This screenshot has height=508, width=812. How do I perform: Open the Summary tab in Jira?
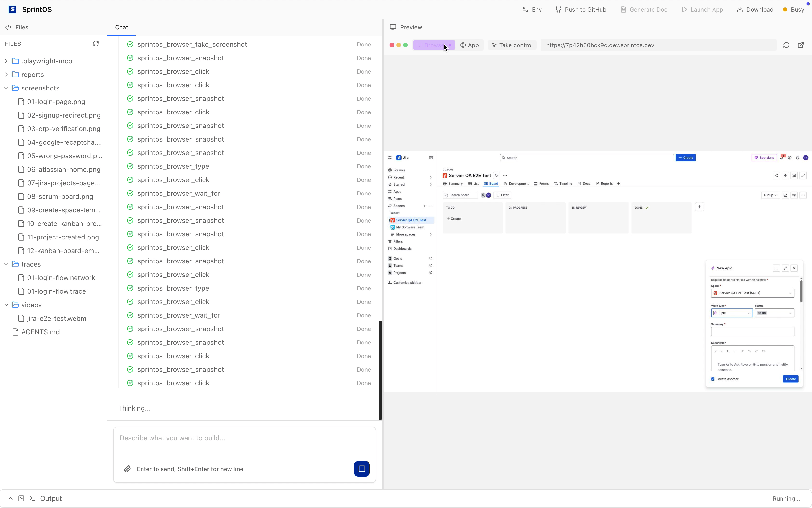point(452,183)
